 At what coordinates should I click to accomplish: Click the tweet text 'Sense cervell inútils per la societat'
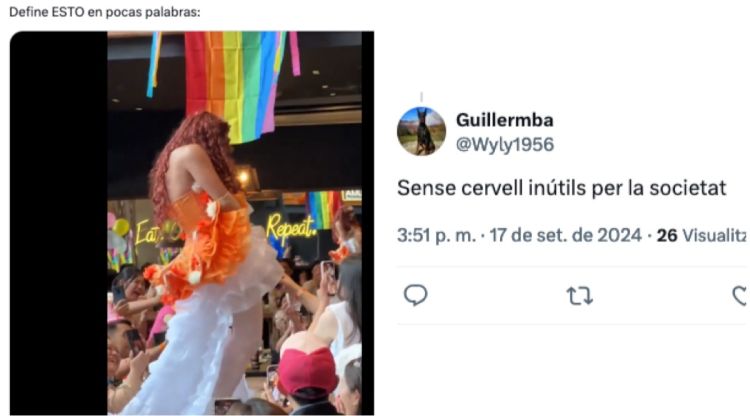(x=562, y=188)
